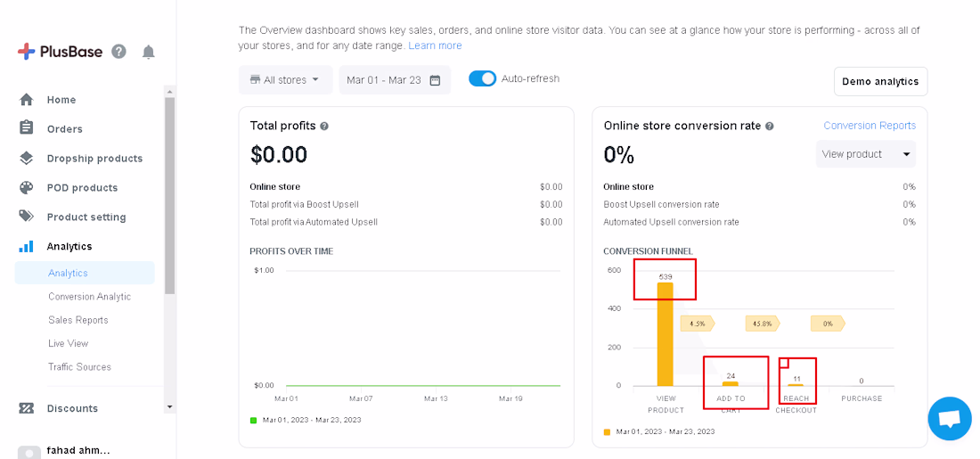Click the fahad ahm... account name

[78, 450]
